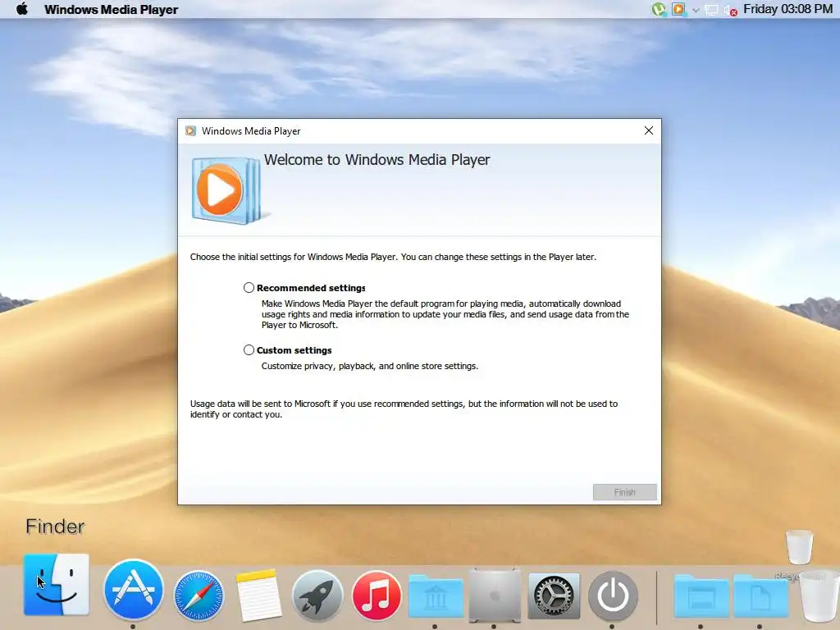Click the power button dock icon

(613, 596)
